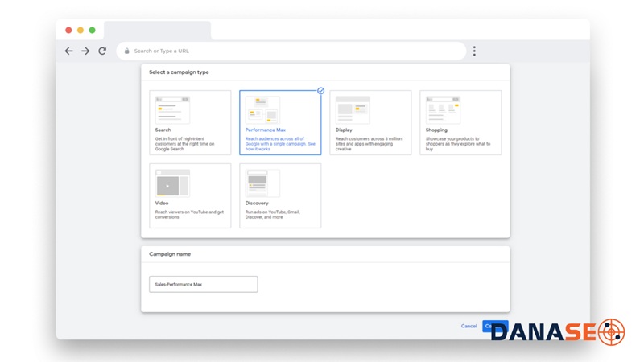Image resolution: width=644 pixels, height=362 pixels.
Task: Click the macOS red close button
Action: point(68,30)
